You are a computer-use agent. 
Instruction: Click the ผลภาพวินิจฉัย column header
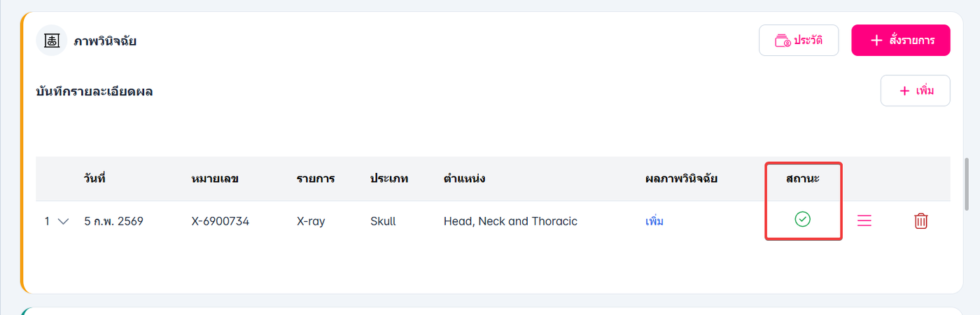[681, 178]
